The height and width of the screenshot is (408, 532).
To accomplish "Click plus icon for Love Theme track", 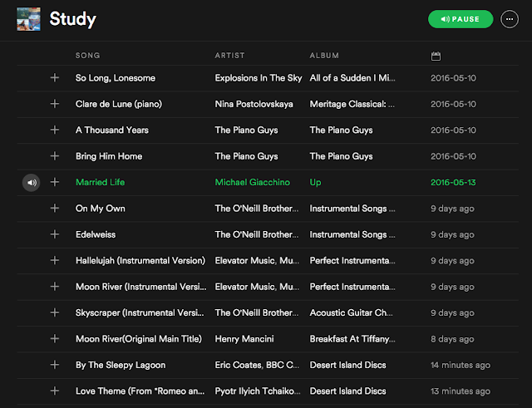I will point(55,391).
